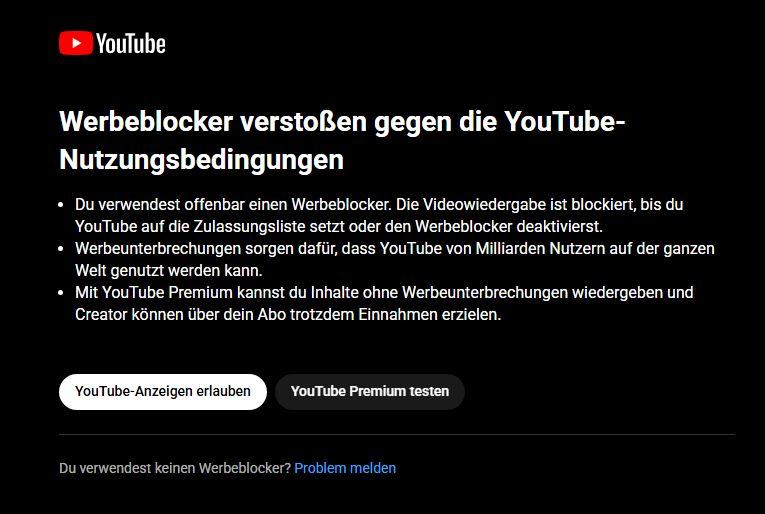Click "Du verwendest keinen Werbeblocker?" footer text
Screen dimensions: 765x514
175,468
